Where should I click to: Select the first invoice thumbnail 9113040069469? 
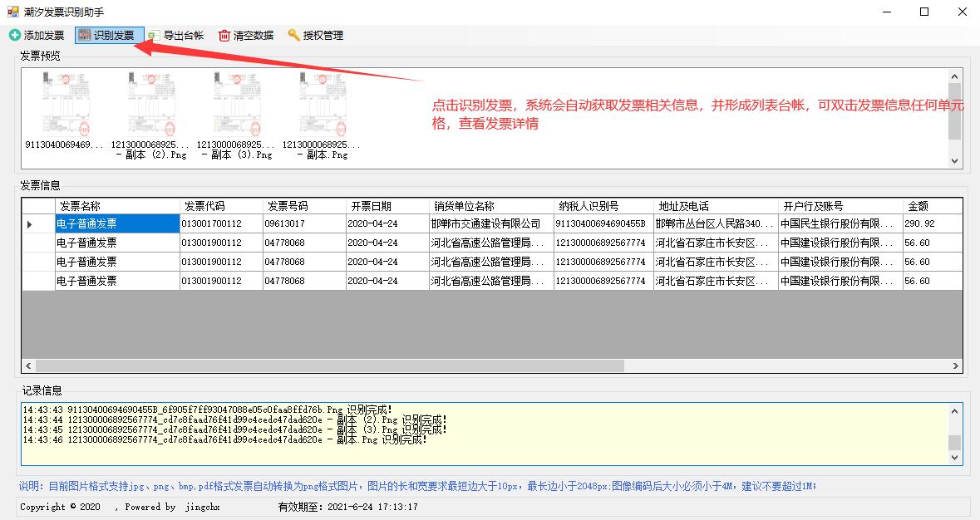pos(65,105)
